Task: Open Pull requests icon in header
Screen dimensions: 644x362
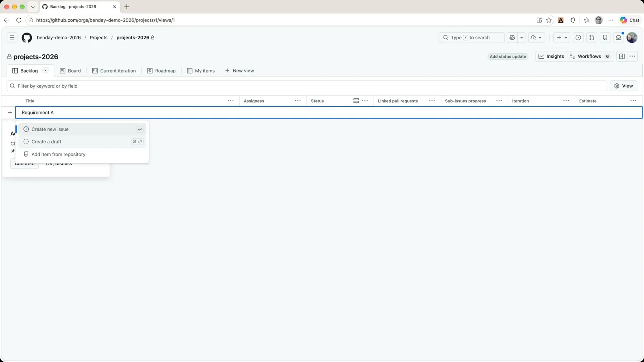Action: point(592,38)
